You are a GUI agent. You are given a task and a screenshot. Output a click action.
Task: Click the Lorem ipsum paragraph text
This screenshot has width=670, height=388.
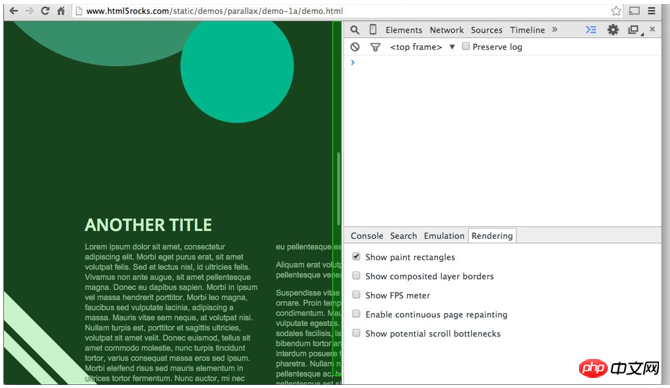click(x=171, y=313)
